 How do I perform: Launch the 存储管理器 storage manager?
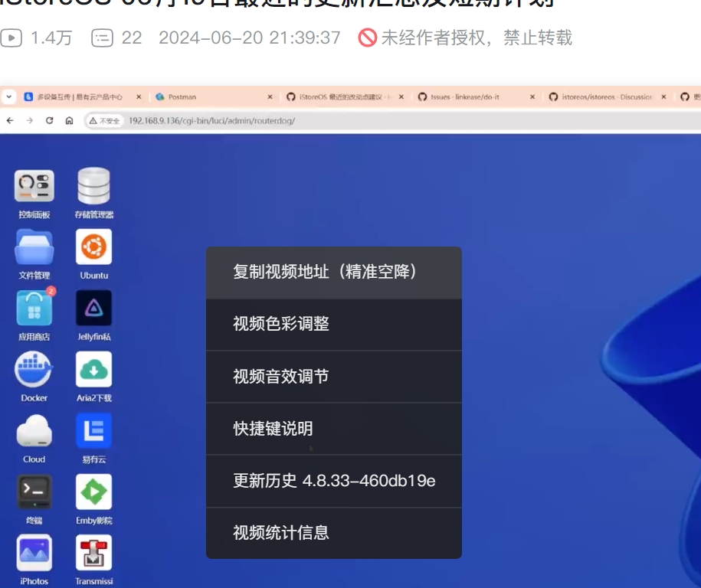(x=93, y=186)
